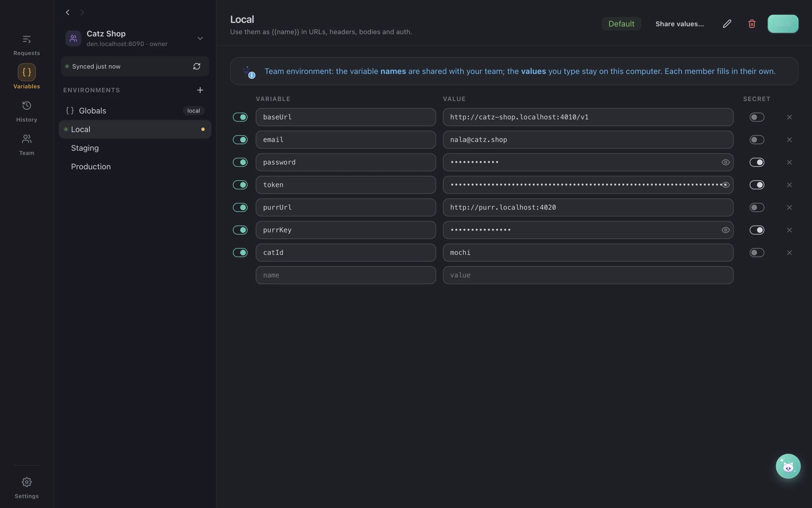The height and width of the screenshot is (508, 812).
Task: Remove the token variable row
Action: click(x=789, y=185)
